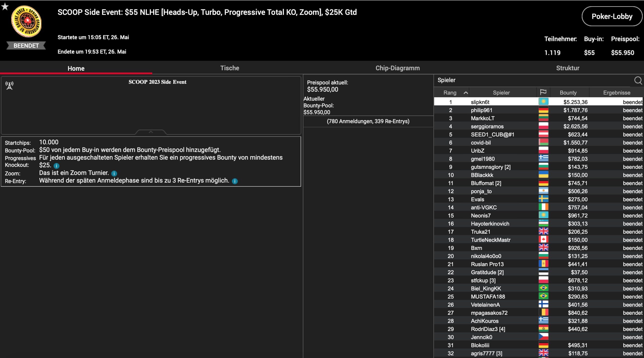Collapse the SCOOP 2023 banner panel

(x=151, y=132)
